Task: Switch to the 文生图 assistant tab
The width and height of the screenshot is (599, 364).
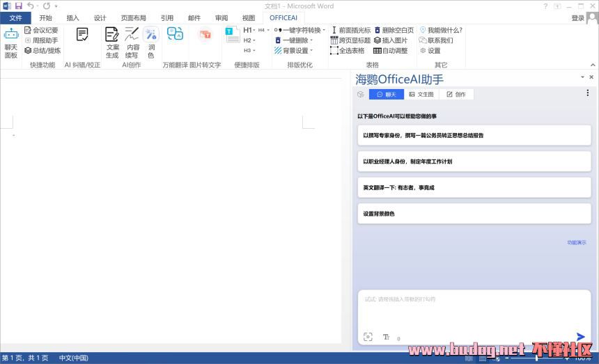Action: [x=421, y=94]
